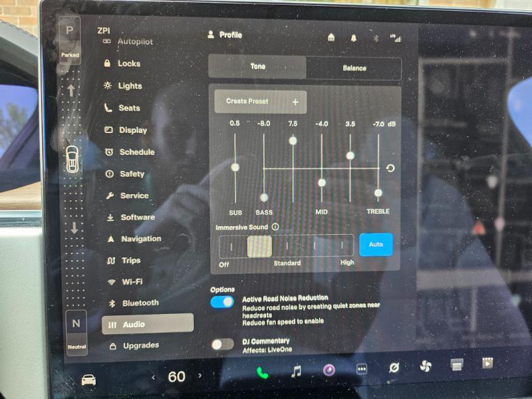Click the BASS equalizer slider handle

point(264,198)
